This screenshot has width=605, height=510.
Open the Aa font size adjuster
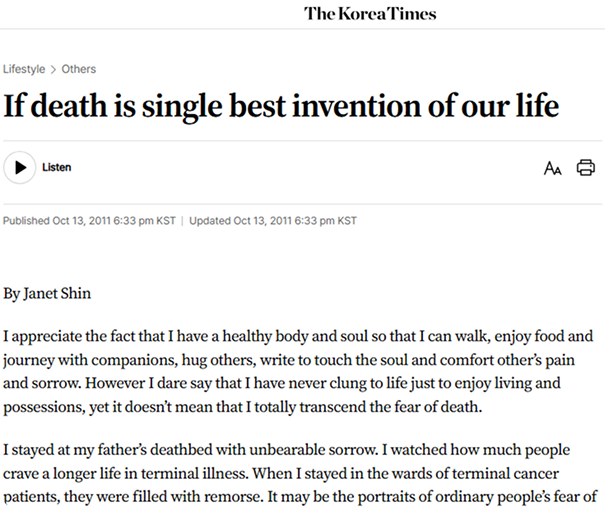553,168
